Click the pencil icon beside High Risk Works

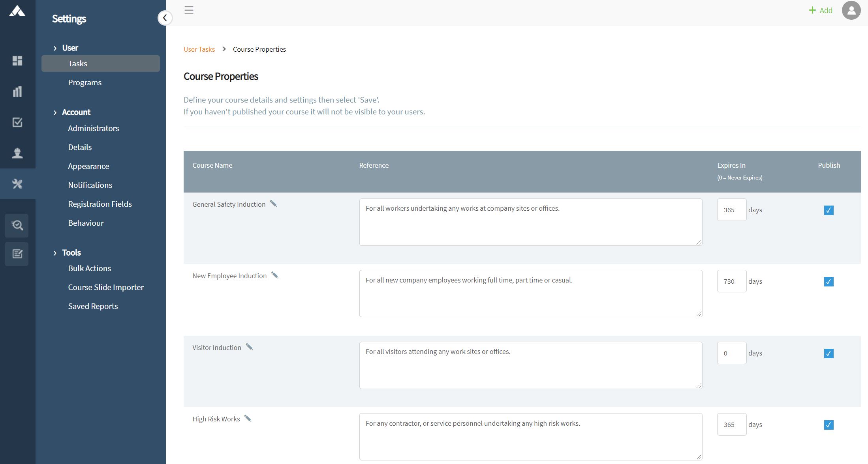[x=248, y=418]
